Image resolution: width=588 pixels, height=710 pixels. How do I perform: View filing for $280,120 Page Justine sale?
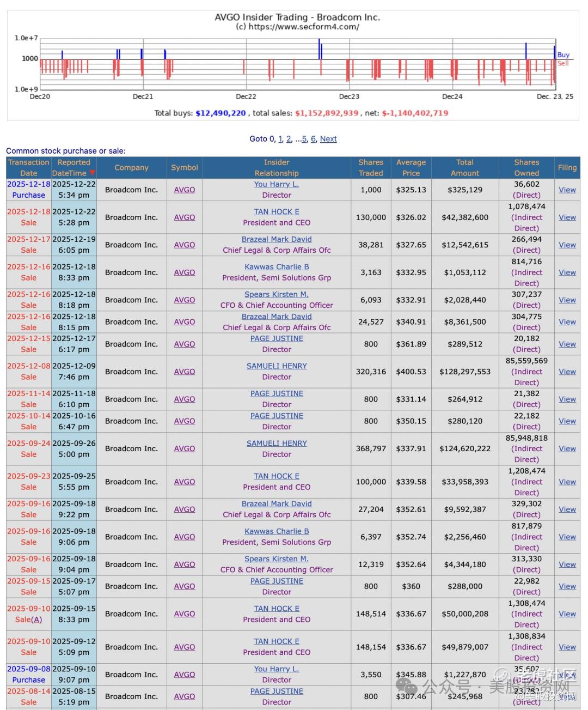(567, 421)
